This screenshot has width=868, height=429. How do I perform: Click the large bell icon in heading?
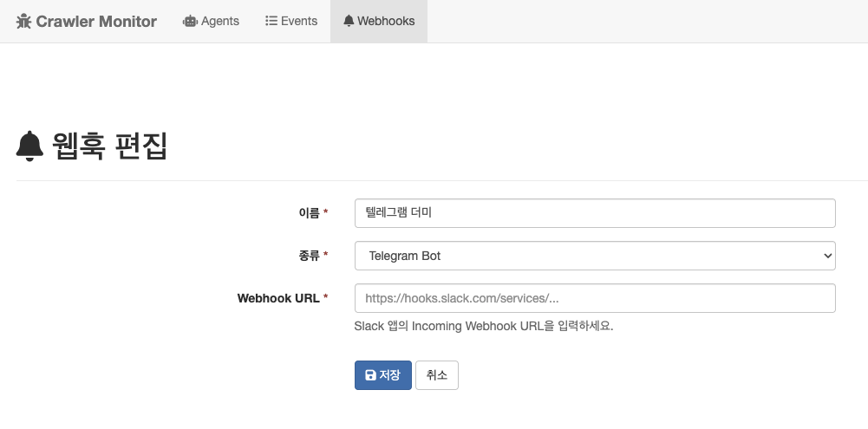coord(29,146)
